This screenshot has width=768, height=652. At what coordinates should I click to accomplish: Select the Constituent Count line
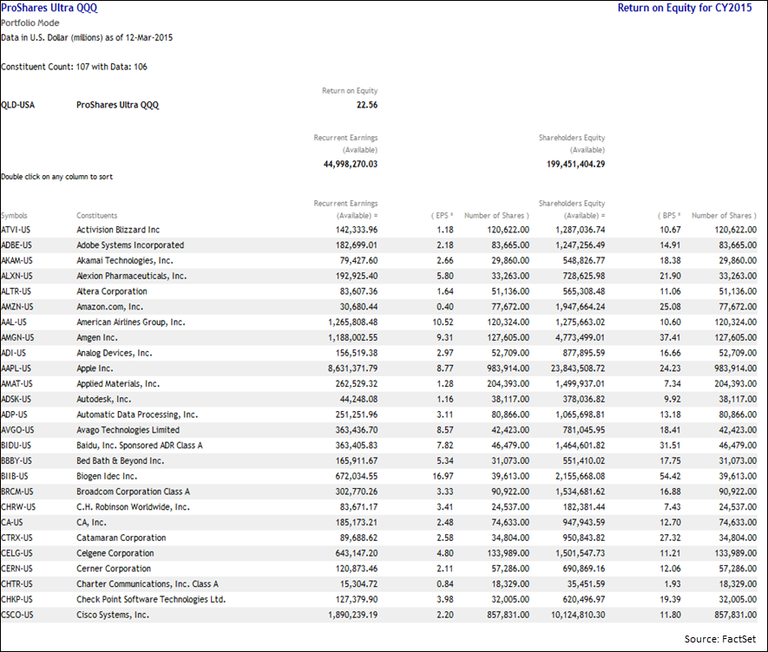point(74,67)
